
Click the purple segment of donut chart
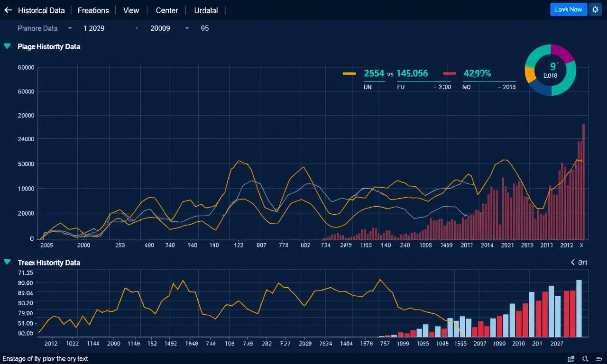pos(562,53)
